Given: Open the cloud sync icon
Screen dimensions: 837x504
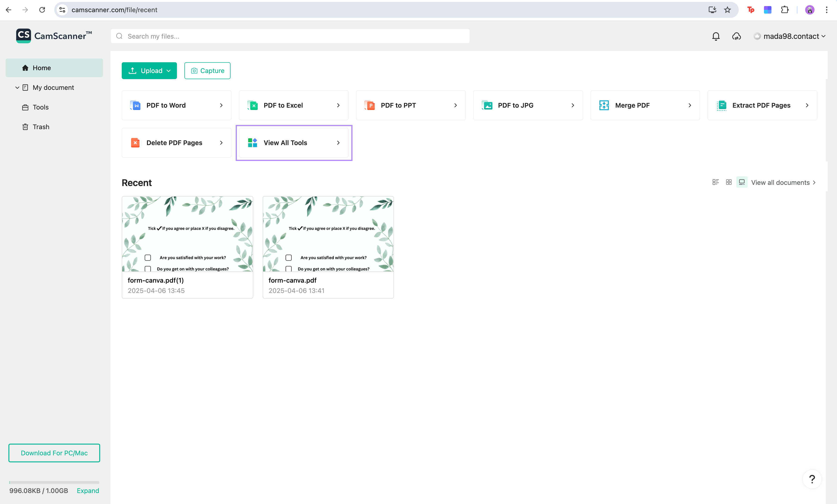Looking at the screenshot, I should pos(736,36).
